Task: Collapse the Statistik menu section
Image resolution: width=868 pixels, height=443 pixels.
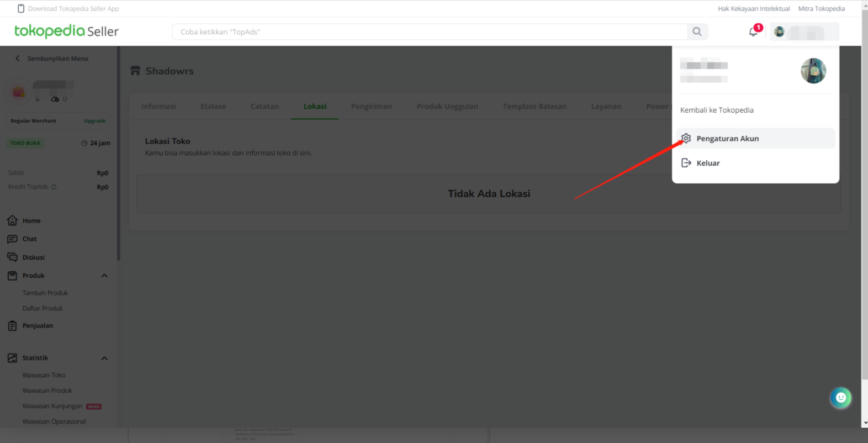Action: point(104,358)
